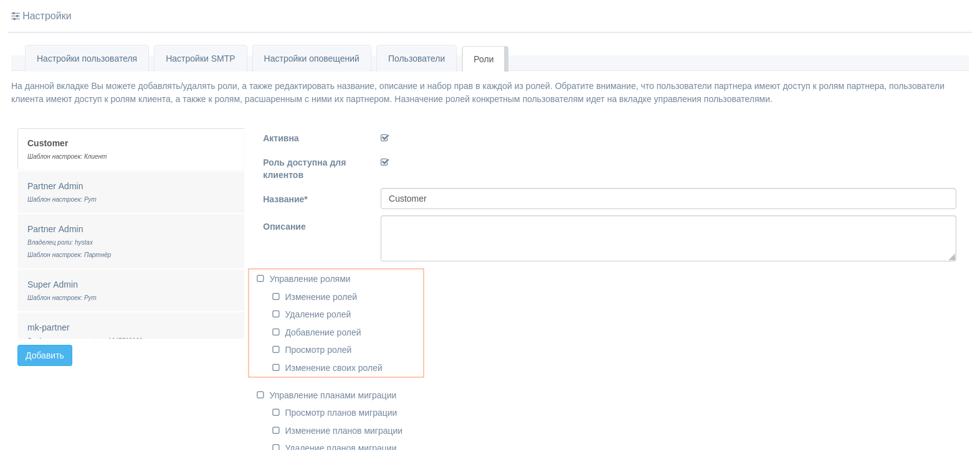The height and width of the screenshot is (450, 980).
Task: Check Просмотр планов миграции option
Action: (276, 413)
